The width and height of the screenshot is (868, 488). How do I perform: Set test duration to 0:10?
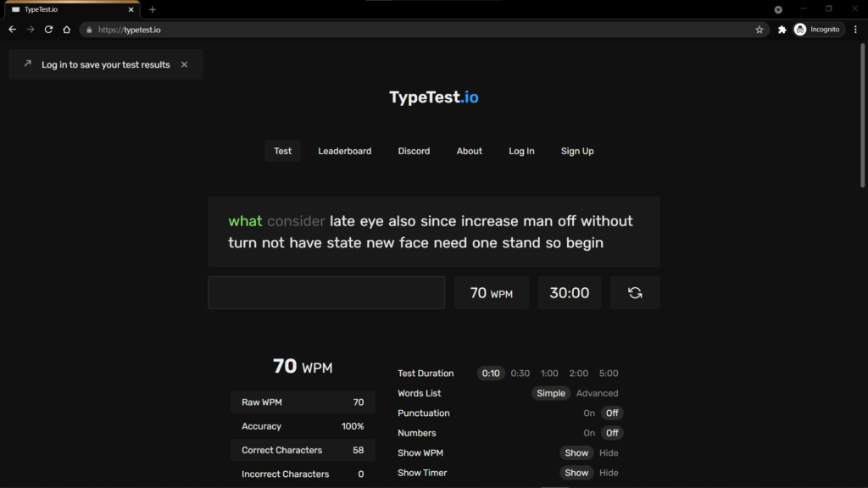[x=491, y=374]
